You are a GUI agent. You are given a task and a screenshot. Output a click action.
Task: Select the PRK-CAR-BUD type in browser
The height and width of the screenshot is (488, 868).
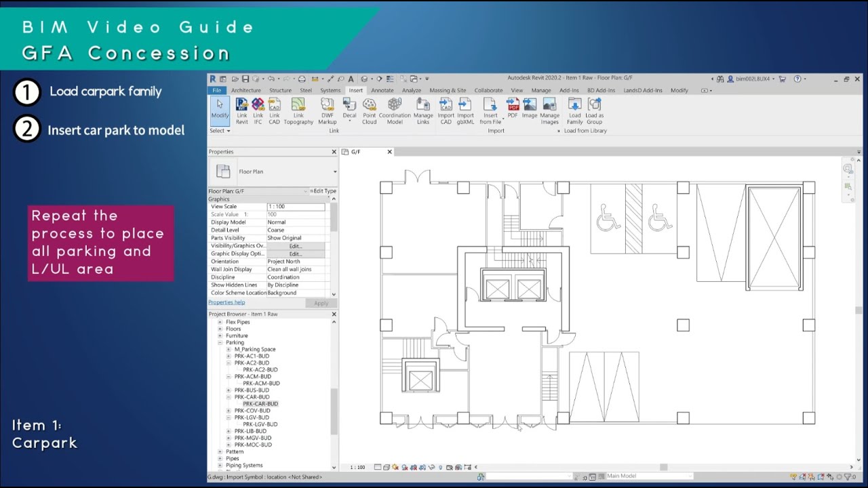[x=260, y=404]
